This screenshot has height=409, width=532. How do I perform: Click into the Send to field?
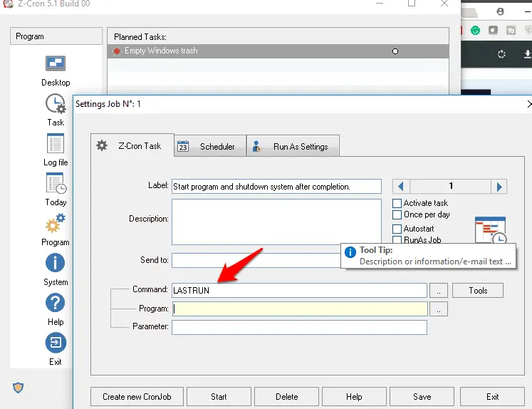pos(256,260)
